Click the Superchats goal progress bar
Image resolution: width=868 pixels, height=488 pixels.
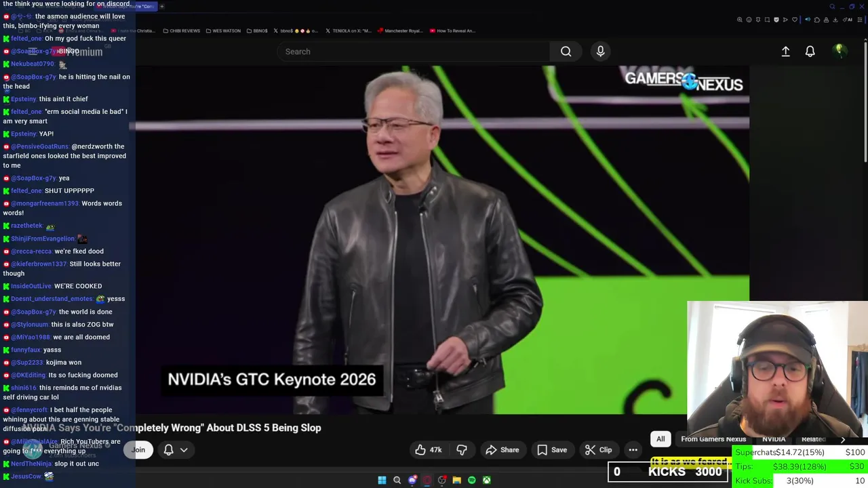(800, 452)
